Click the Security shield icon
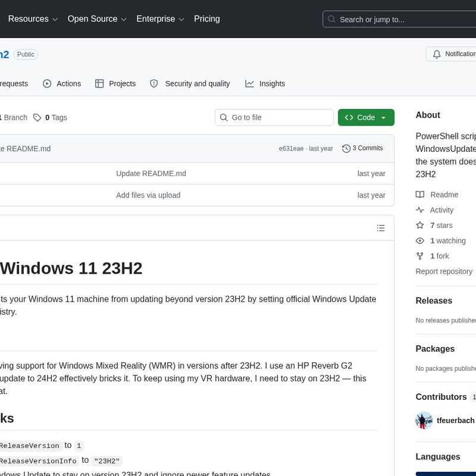The width and height of the screenshot is (476, 476). (154, 83)
